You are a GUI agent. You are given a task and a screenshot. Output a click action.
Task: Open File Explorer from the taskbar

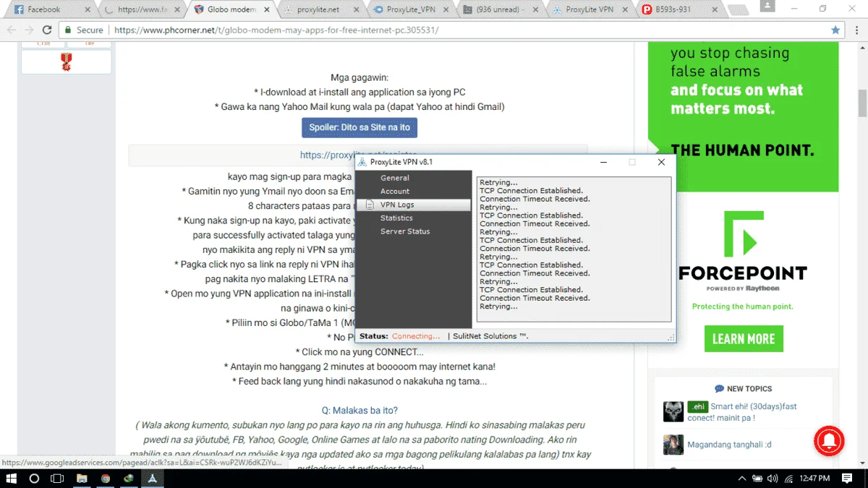[x=82, y=479]
